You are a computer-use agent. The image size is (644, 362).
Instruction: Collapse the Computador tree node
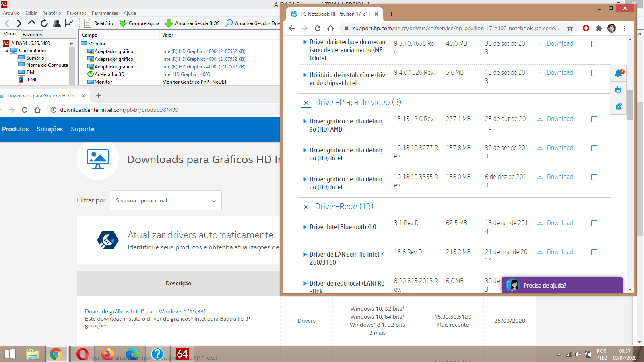(x=6, y=51)
